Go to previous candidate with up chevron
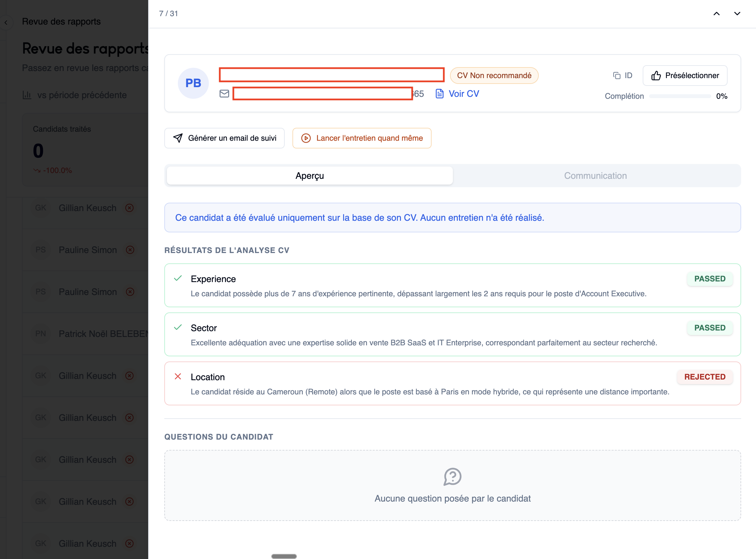Screen dimensions: 756x559 pos(716,14)
